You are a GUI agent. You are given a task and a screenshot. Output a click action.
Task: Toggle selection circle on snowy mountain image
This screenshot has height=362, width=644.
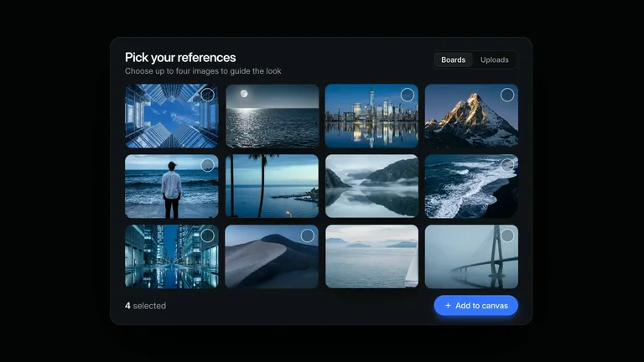coord(507,95)
